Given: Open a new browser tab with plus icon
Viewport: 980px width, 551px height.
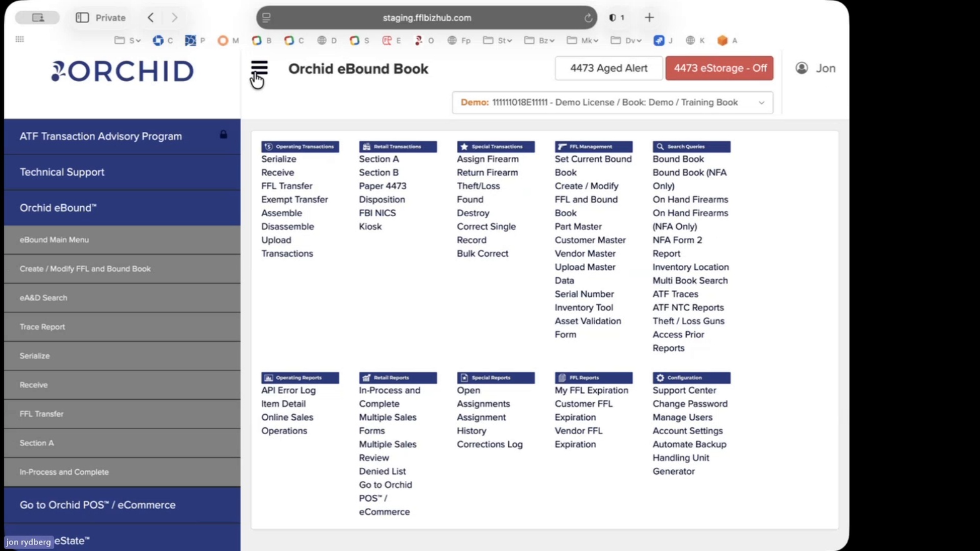Looking at the screenshot, I should pos(649,17).
